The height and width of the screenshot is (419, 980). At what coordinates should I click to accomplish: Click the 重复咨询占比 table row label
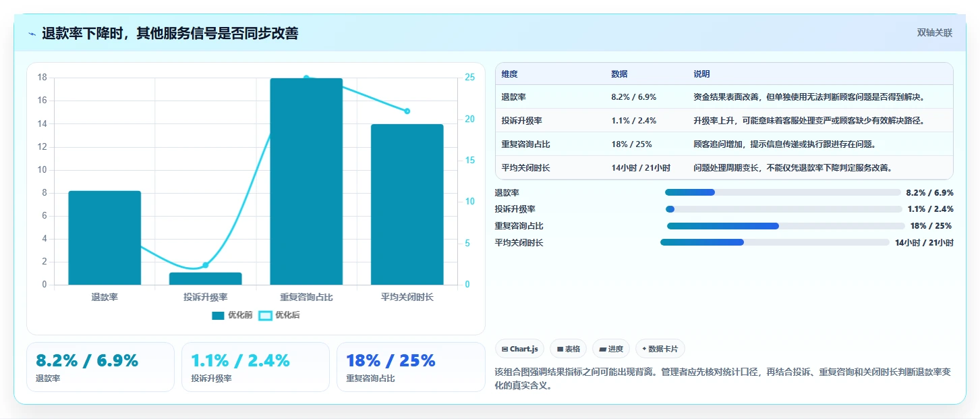tap(525, 144)
